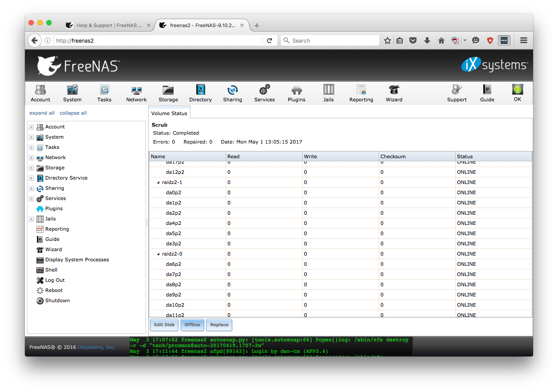Click the Firefox reload page icon
Viewport: 558px width, 392px height.
[269, 40]
